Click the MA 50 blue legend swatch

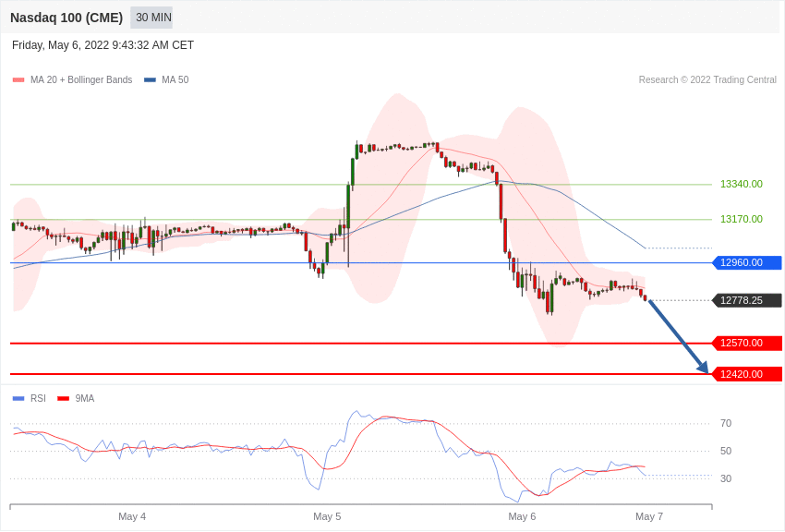point(150,80)
